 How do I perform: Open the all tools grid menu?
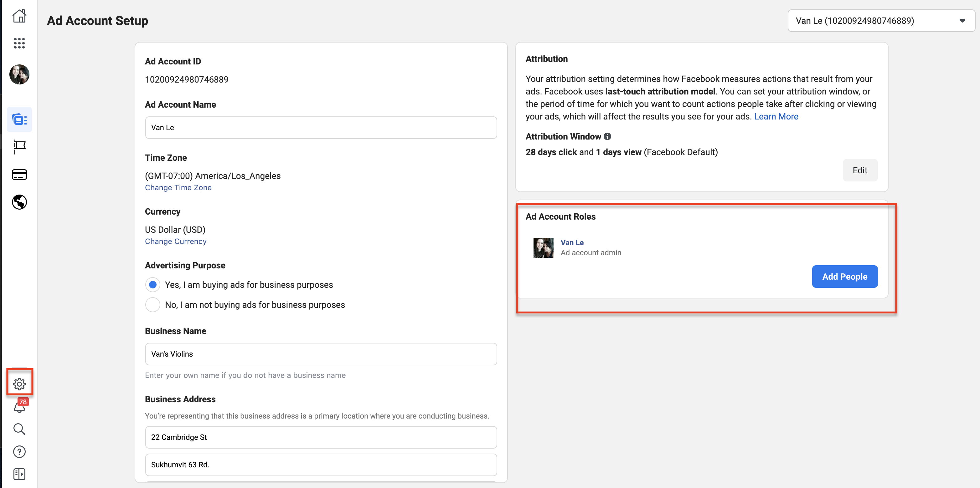point(19,43)
